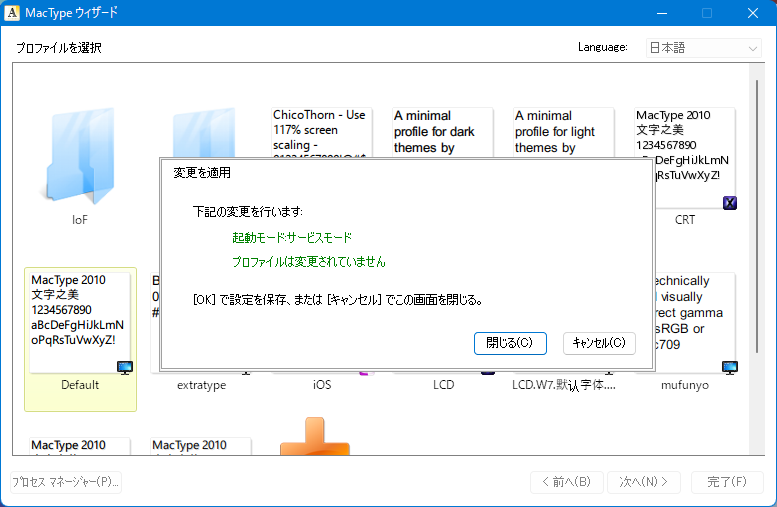Select the dark themes minimal profile
The image size is (777, 507).
pos(443,132)
